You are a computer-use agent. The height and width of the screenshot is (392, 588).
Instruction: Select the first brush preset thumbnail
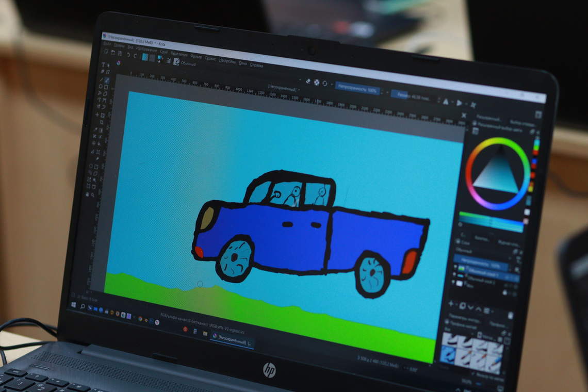pyautogui.click(x=449, y=339)
